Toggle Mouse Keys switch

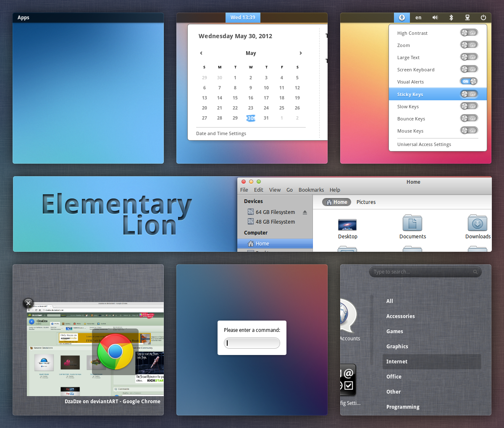click(x=469, y=130)
